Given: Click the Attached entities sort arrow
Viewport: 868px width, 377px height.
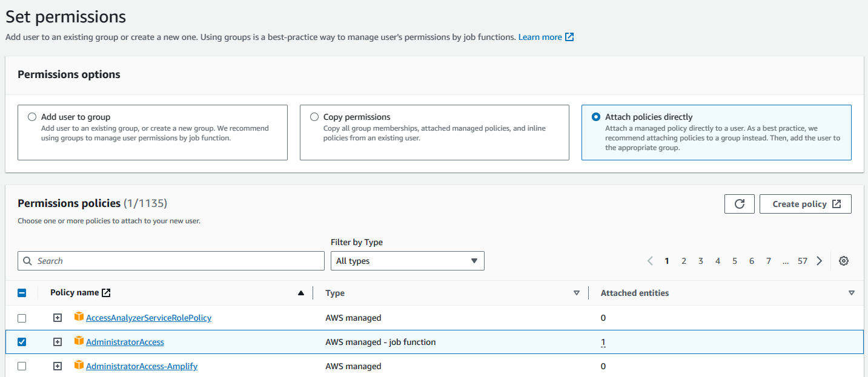Looking at the screenshot, I should [852, 293].
